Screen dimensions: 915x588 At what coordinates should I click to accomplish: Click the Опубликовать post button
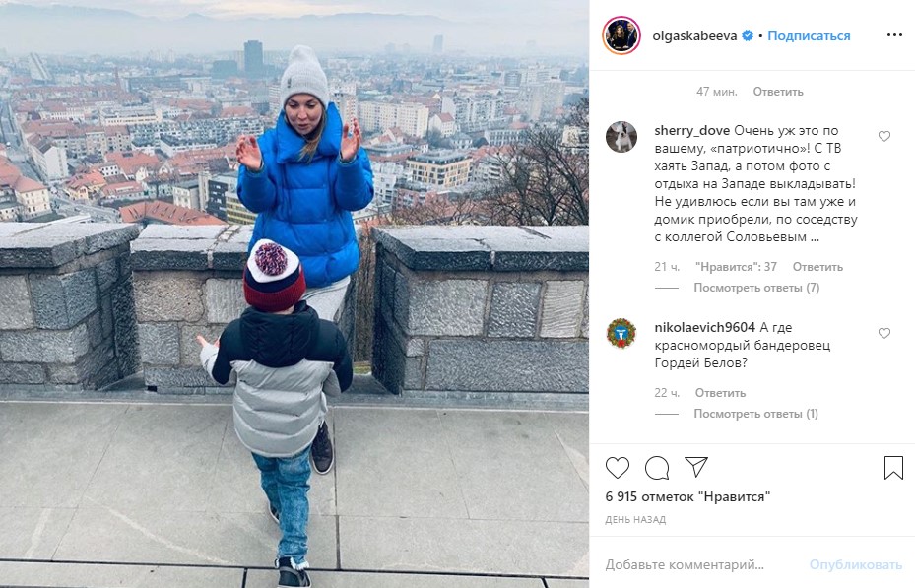pyautogui.click(x=856, y=564)
